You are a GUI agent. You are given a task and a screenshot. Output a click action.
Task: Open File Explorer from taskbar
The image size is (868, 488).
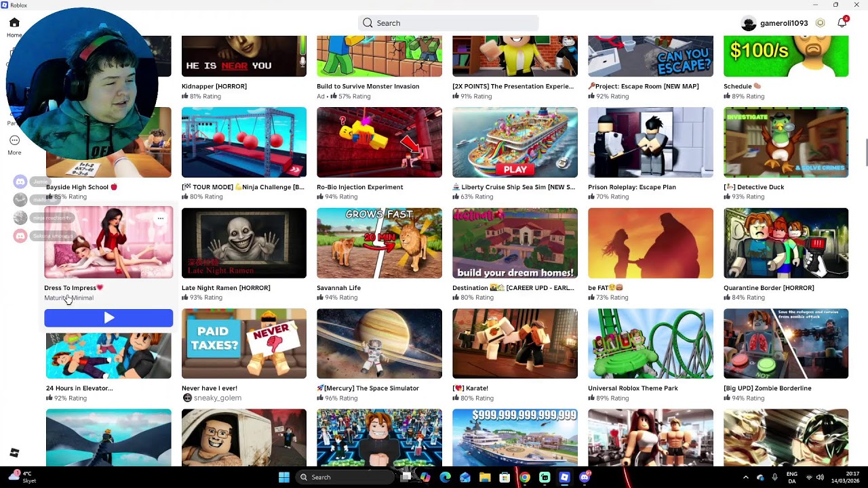(x=485, y=477)
